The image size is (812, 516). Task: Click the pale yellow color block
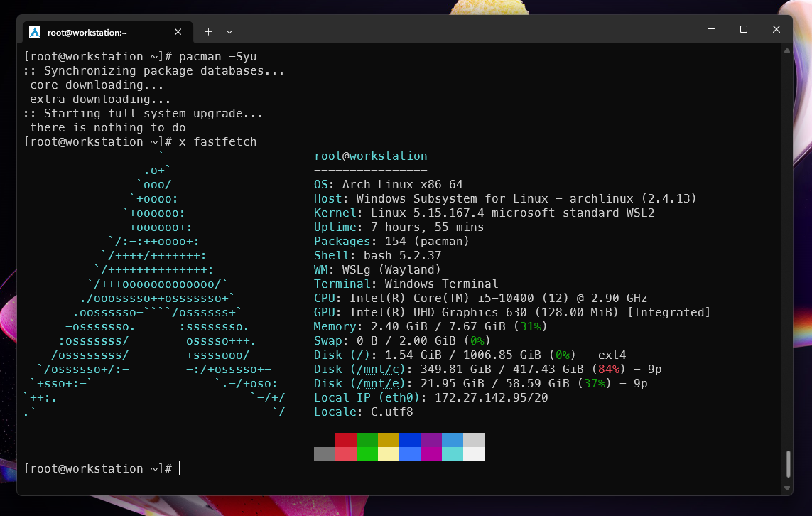389,454
